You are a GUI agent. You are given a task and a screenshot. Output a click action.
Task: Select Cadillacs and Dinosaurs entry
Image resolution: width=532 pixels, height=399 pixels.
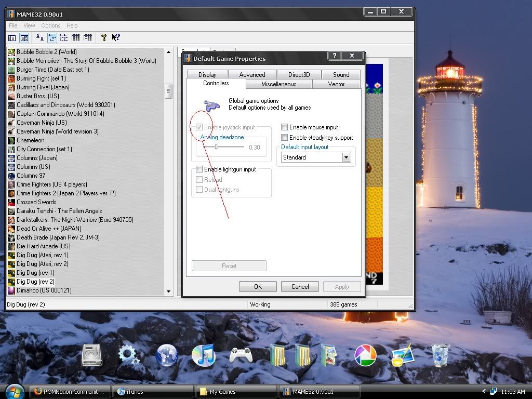click(x=66, y=105)
